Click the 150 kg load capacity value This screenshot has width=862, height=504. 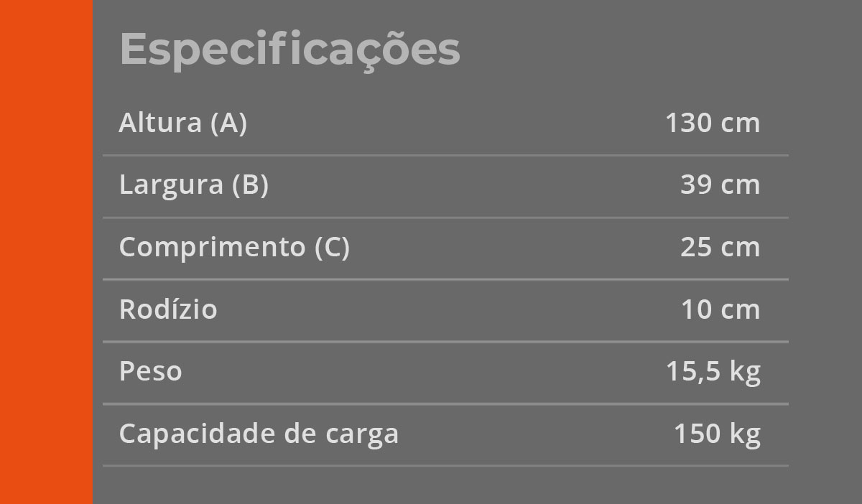coord(716,434)
